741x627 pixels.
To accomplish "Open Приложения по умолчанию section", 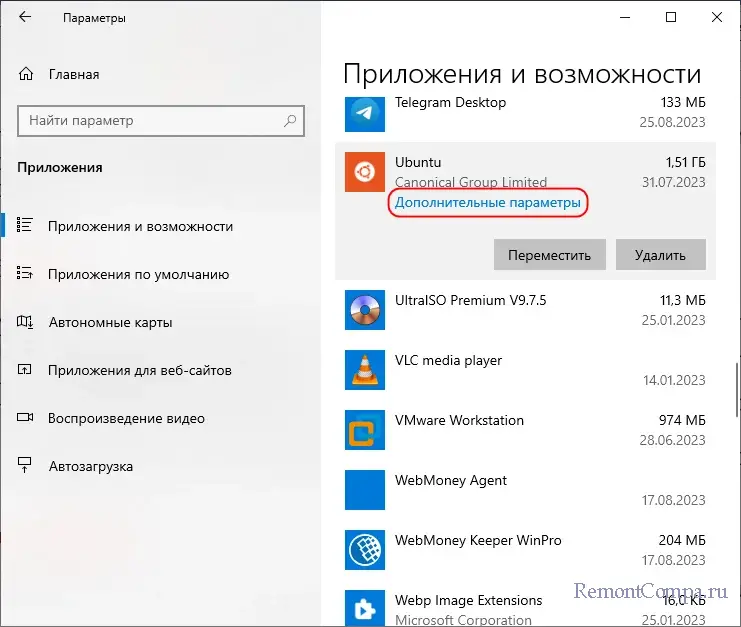I will [x=138, y=274].
